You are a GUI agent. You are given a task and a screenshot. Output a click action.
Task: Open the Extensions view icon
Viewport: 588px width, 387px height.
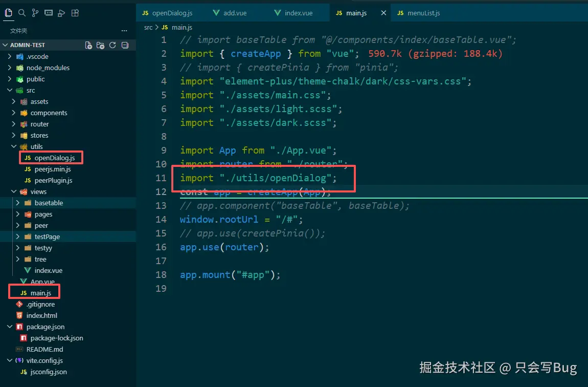pyautogui.click(x=75, y=13)
